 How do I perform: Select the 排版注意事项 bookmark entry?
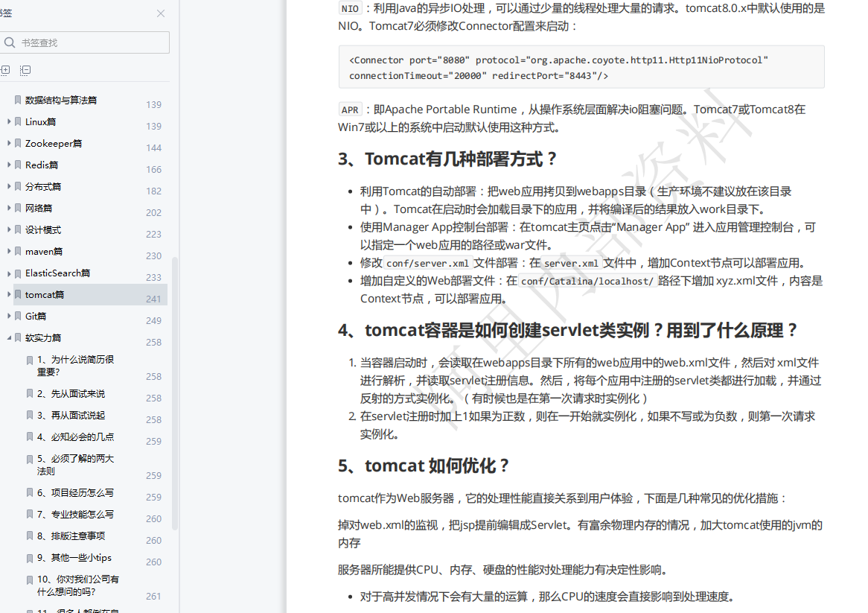(x=71, y=536)
